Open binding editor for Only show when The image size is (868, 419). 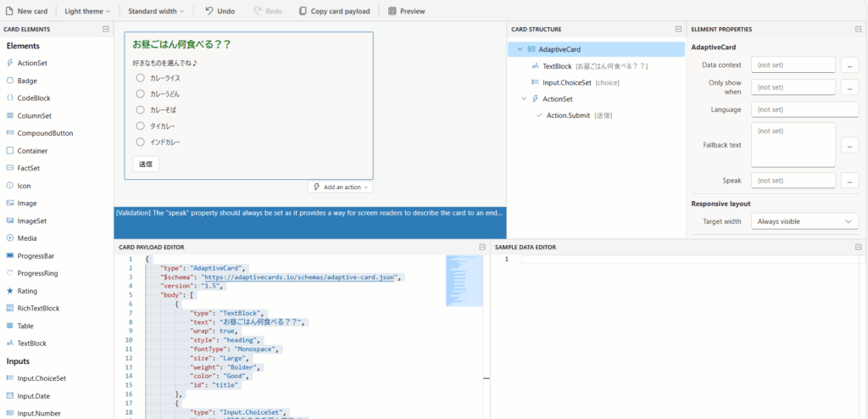pyautogui.click(x=849, y=87)
